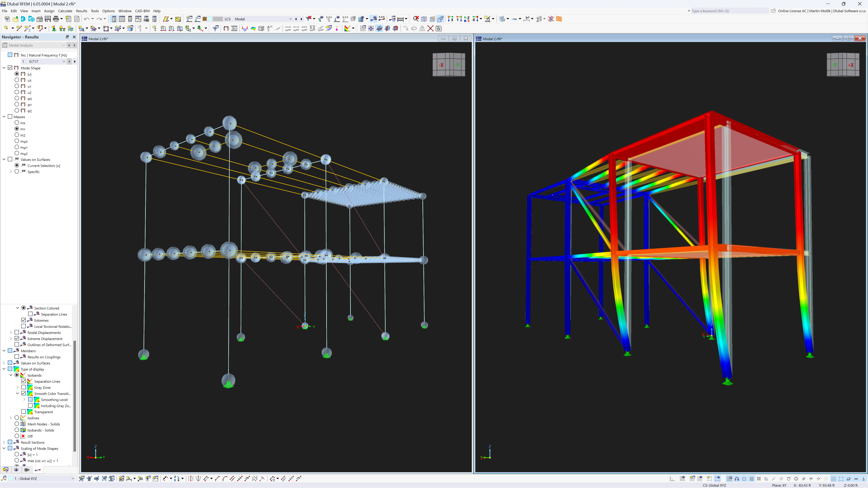The image size is (868, 488).
Task: Drag the natural frequency mode stepper forward
Action: coord(75,61)
